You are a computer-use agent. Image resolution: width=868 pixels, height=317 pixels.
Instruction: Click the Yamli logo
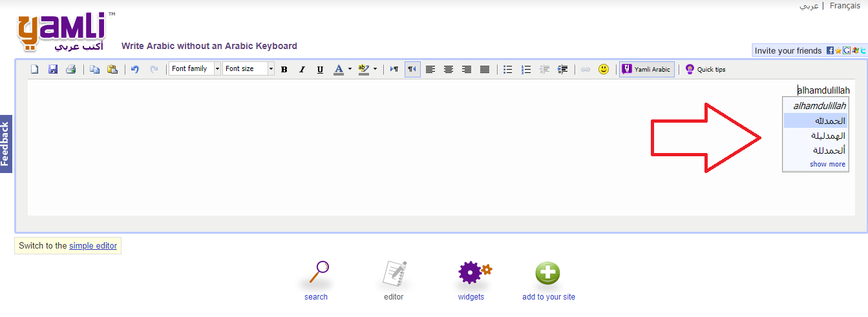pos(67,32)
